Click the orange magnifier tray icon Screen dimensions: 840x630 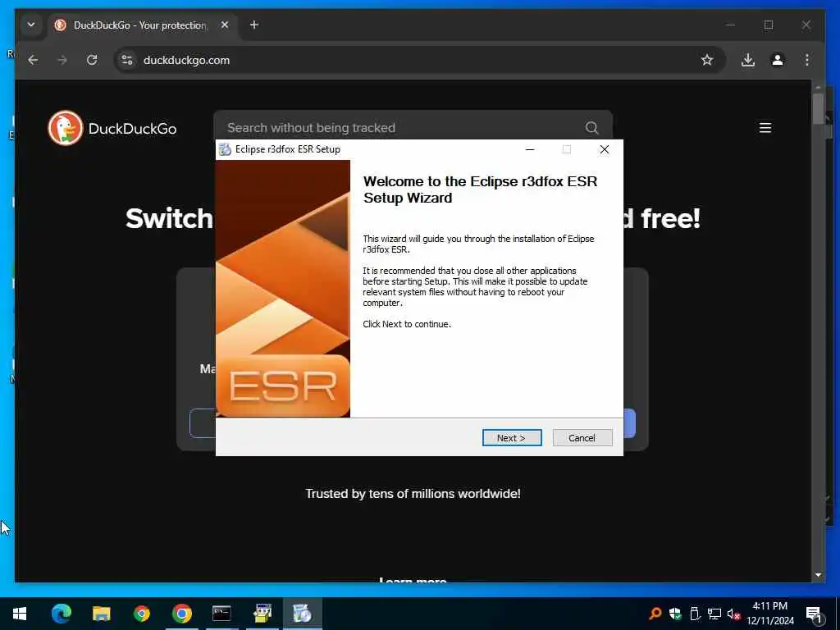pos(655,614)
